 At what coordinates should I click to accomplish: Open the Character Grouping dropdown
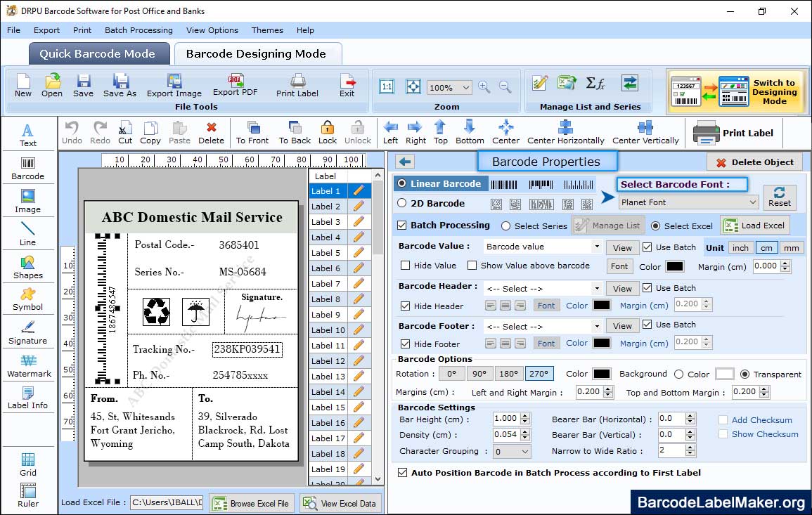(x=512, y=451)
